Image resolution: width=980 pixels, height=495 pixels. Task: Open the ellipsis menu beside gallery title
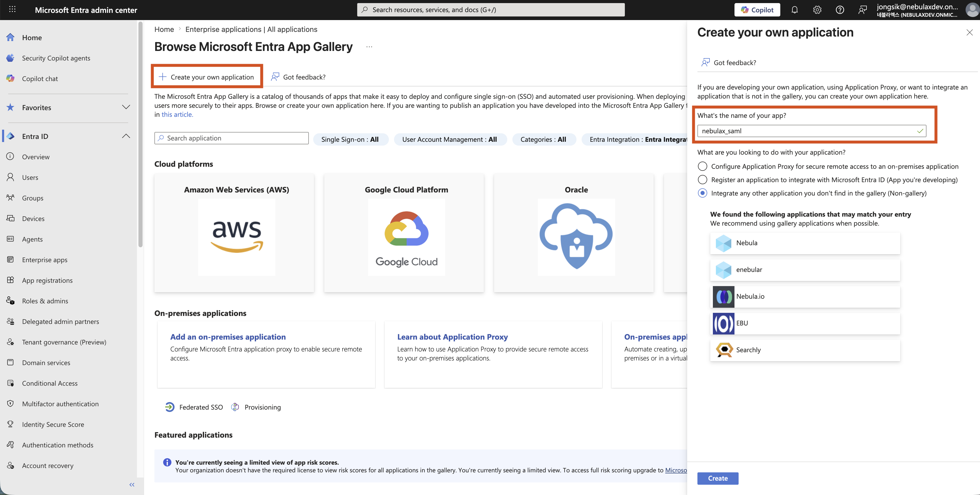pos(369,47)
